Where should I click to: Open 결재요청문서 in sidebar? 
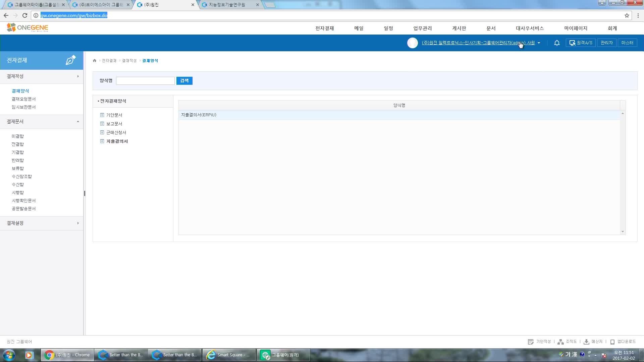(23, 99)
